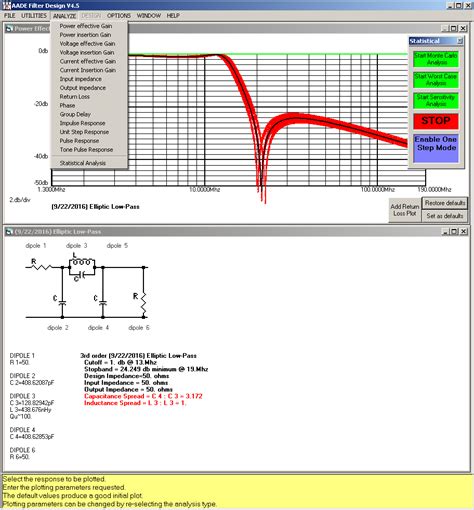Click Set as defaults button
This screenshot has width=474, height=510.
pyautogui.click(x=445, y=216)
